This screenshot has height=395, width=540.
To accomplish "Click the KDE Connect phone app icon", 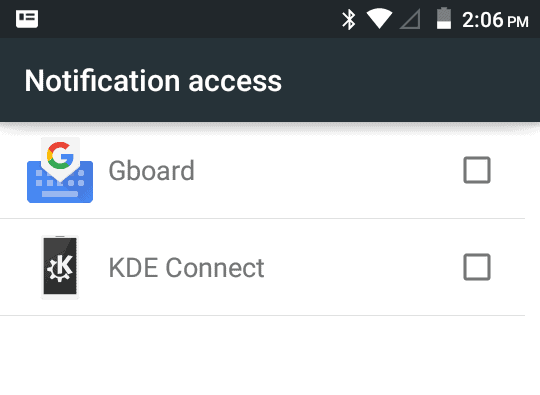I will [x=60, y=267].
